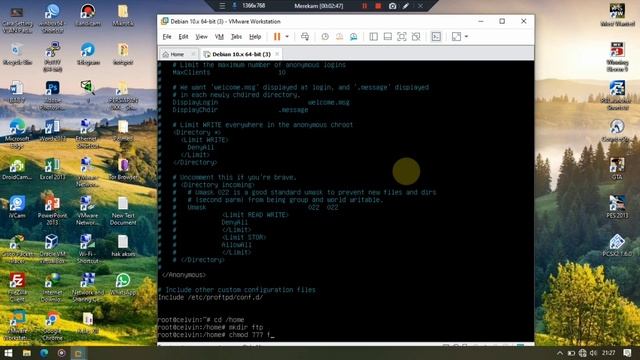Toggle the library sidebar panel
This screenshot has width=640, height=360.
(x=373, y=37)
